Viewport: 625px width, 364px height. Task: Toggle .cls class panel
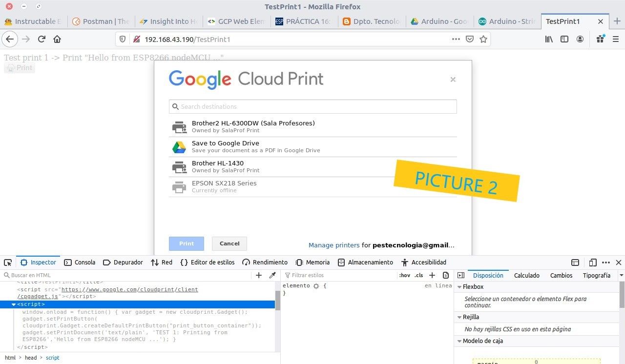pos(419,275)
